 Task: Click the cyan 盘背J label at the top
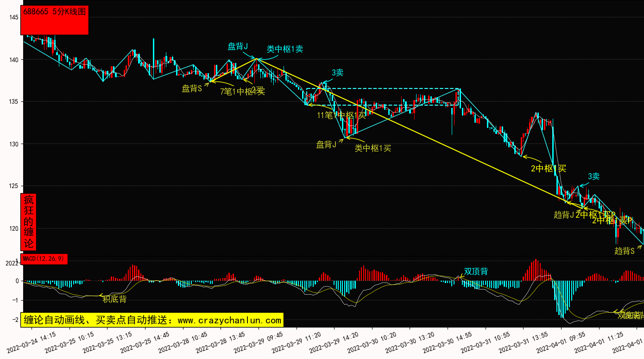tap(238, 46)
